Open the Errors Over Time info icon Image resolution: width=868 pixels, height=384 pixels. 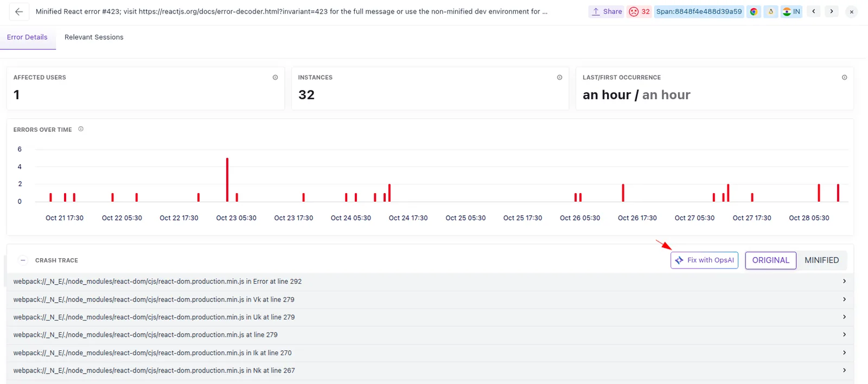pos(81,129)
